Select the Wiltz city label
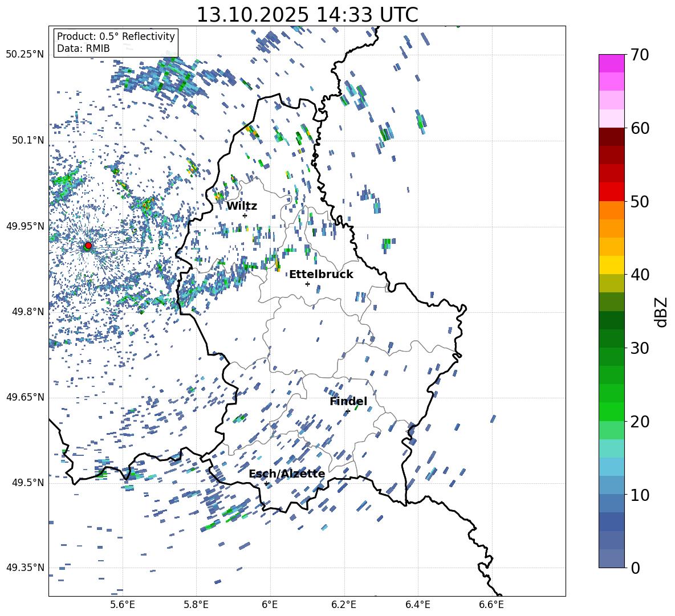This screenshot has height=616, width=675. coord(242,206)
